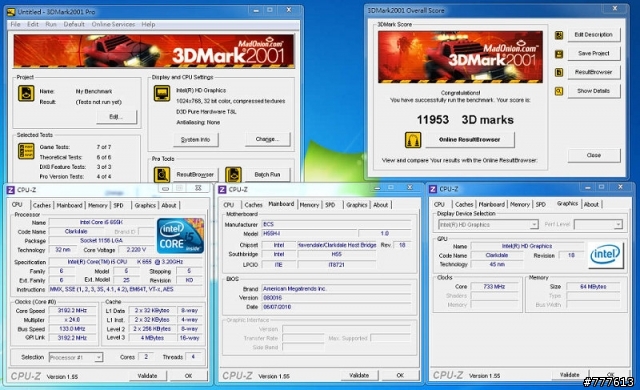The width and height of the screenshot is (640, 390).
Task: Click the Core Speed 3192.2 MHz field
Action: 72,311
